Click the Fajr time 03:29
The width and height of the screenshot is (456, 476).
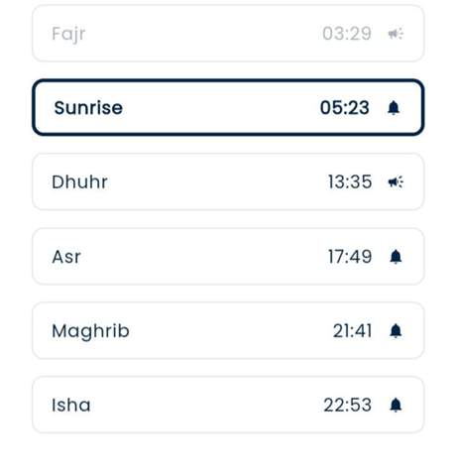point(347,34)
